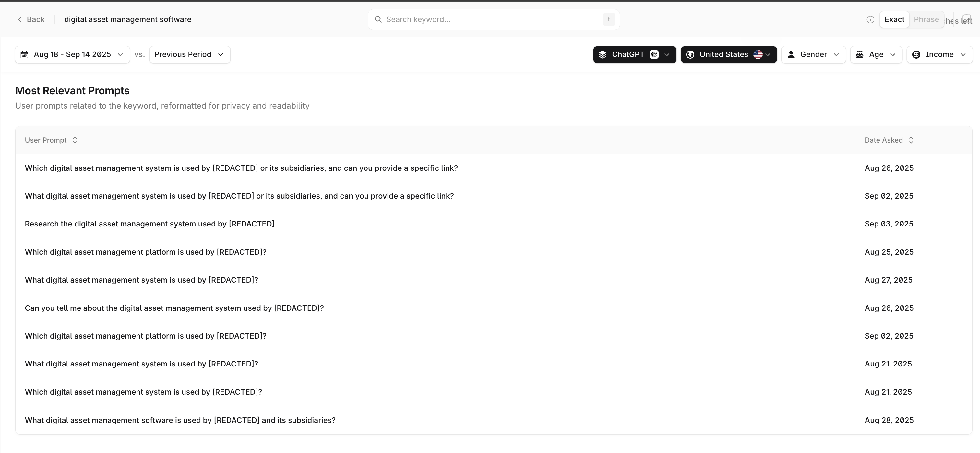Select the prompt row dated Aug 26, 2025 with 'Which…specific link'
This screenshot has height=453, width=980.
point(494,168)
